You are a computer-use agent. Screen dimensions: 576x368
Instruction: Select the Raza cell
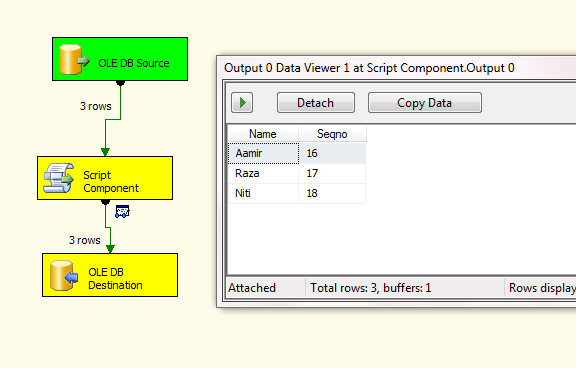click(263, 173)
